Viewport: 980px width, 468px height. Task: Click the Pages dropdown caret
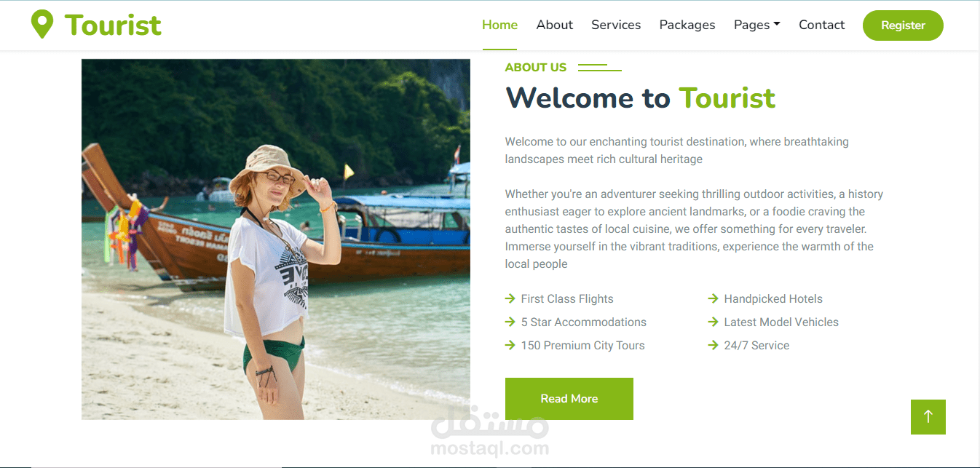[777, 24]
